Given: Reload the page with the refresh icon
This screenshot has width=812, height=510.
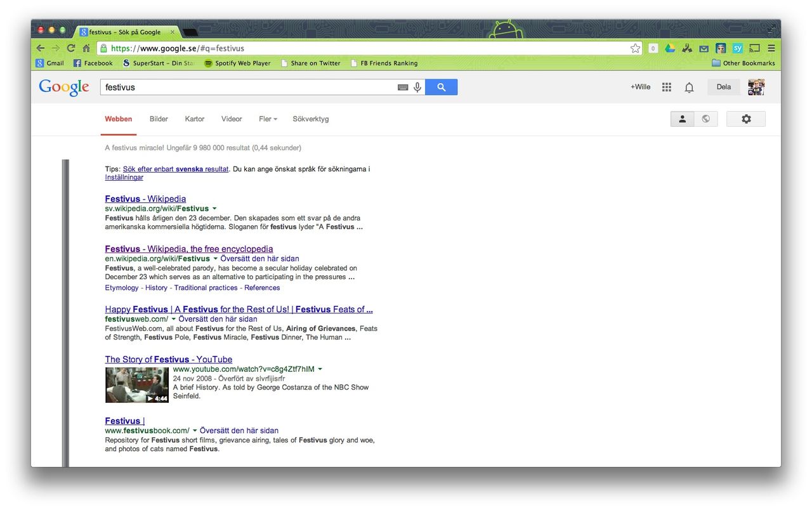Looking at the screenshot, I should pyautogui.click(x=71, y=48).
